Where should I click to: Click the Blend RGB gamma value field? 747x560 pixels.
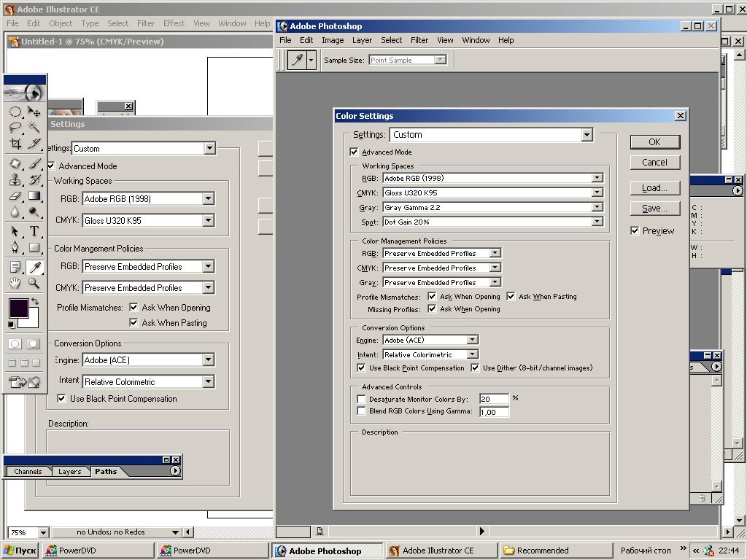[494, 412]
